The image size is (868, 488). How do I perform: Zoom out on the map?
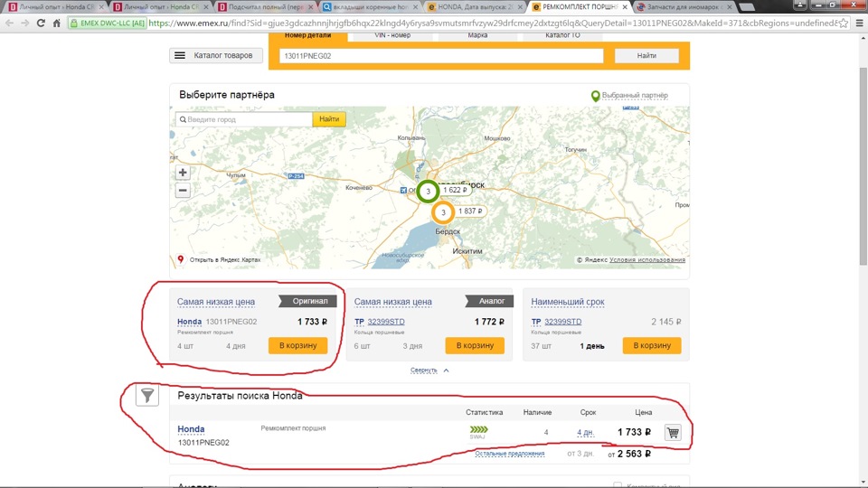point(183,191)
